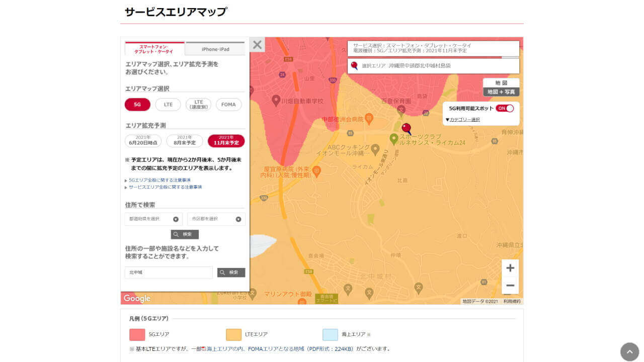Select the 2021年8月末予定 forecast option
Viewport: 644px width, 362px height.
click(184, 140)
